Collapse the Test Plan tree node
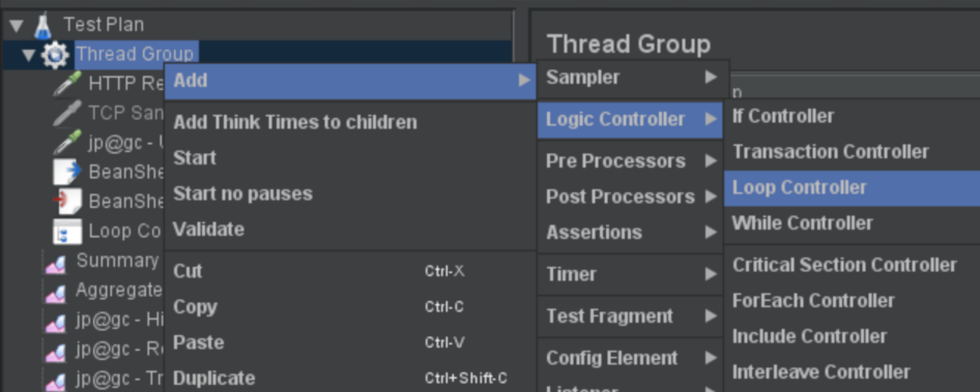 click(x=16, y=26)
